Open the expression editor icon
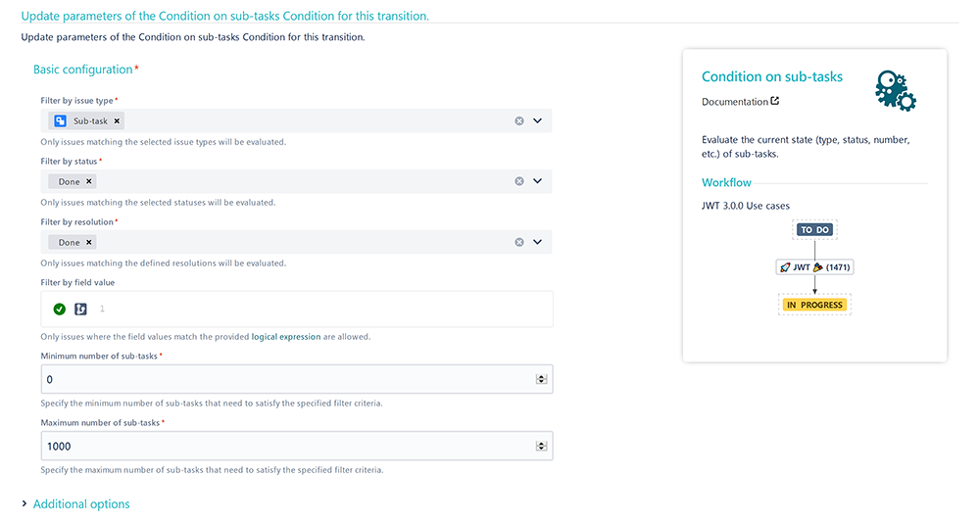The image size is (980, 525). tap(80, 309)
